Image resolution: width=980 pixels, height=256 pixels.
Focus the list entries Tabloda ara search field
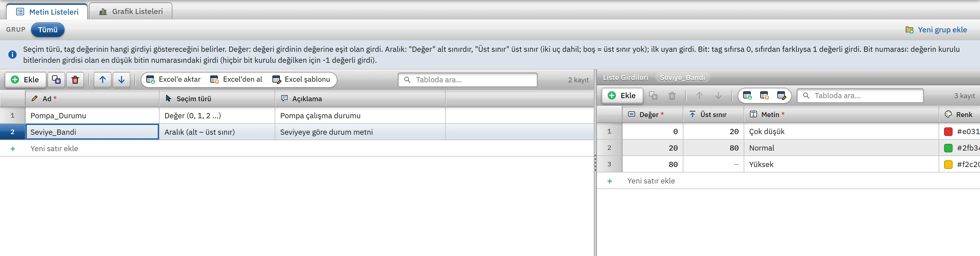coord(860,96)
